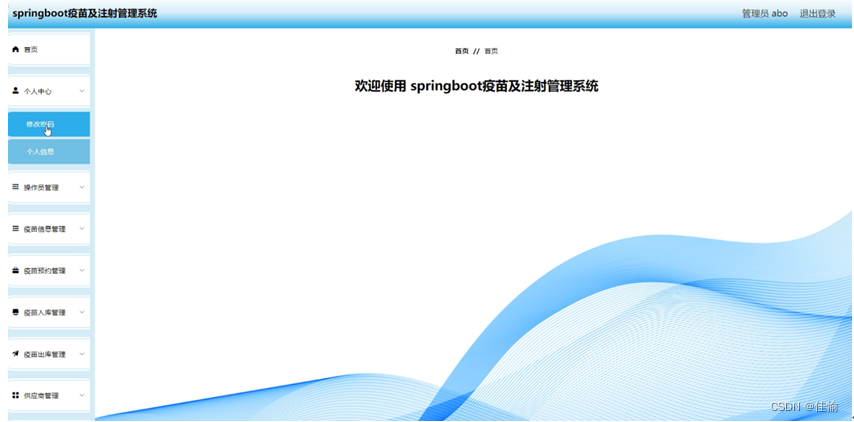Open 疫苗预约管理 menu label
The height and width of the screenshot is (422, 854).
44,271
